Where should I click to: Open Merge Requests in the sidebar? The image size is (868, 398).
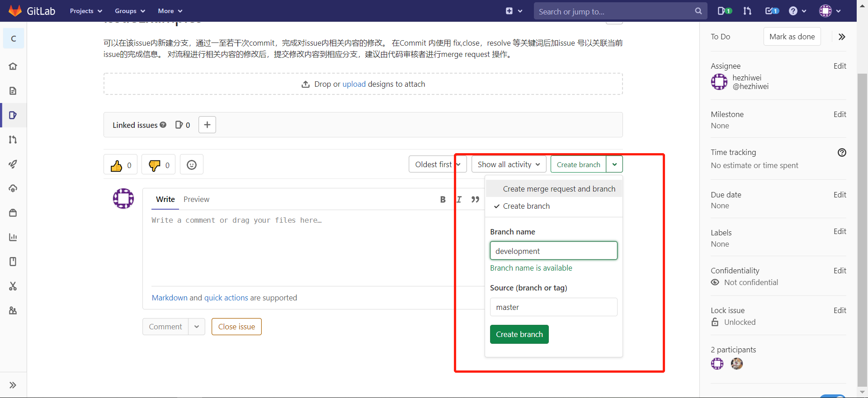coord(13,140)
